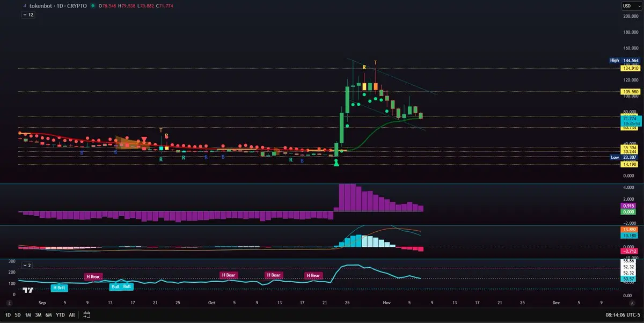This screenshot has width=644, height=323.
Task: Click the yellow R marker near the peak
Action: tap(364, 67)
